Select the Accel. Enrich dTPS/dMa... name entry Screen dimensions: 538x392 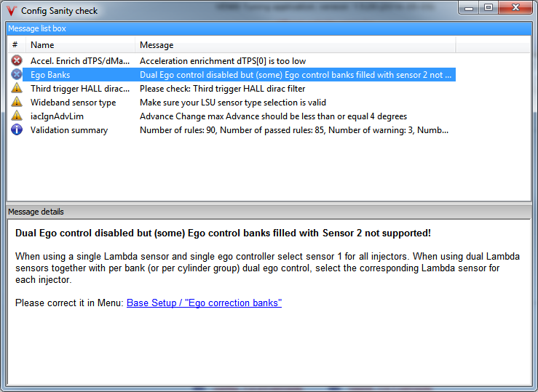[x=80, y=61]
